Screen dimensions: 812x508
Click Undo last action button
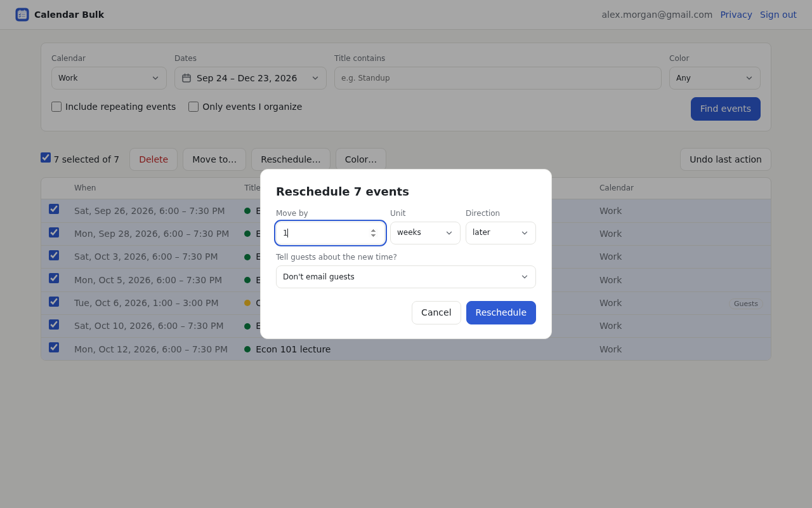point(726,159)
